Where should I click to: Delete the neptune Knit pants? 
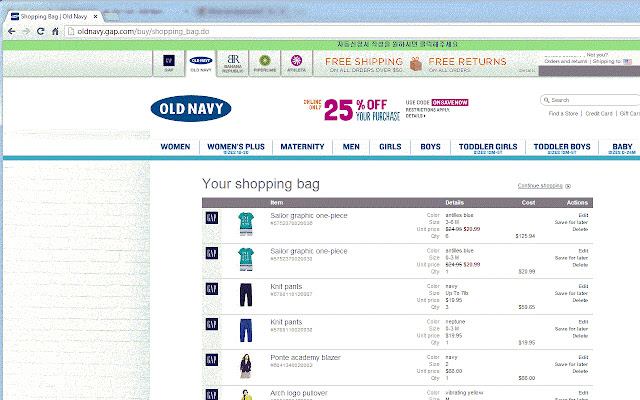[580, 336]
